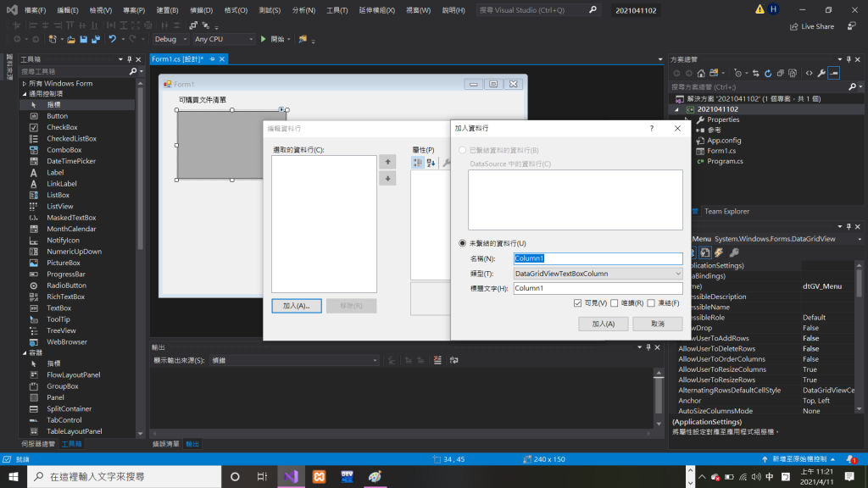Switch to the Form1.cs design tab
The width and height of the screenshot is (868, 488).
(177, 59)
